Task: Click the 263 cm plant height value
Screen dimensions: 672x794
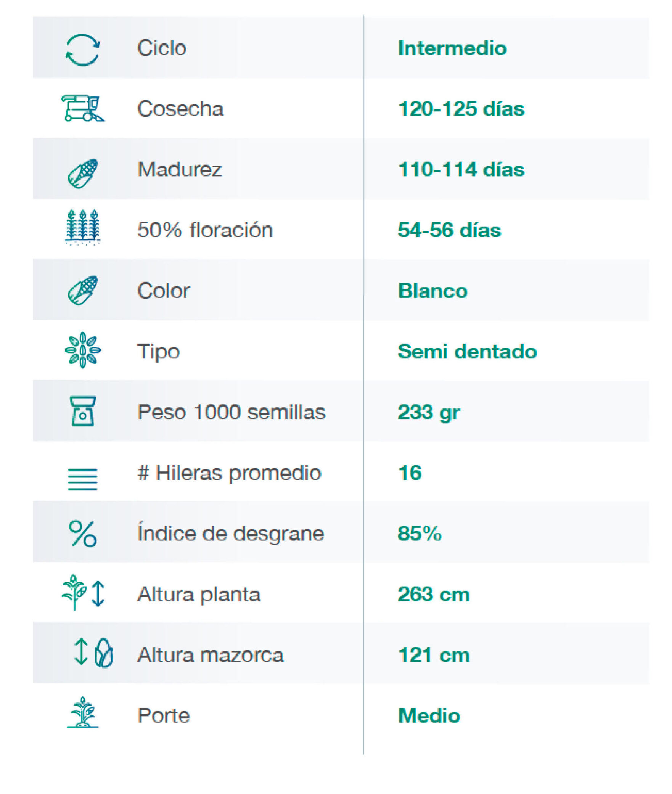Action: tap(434, 594)
